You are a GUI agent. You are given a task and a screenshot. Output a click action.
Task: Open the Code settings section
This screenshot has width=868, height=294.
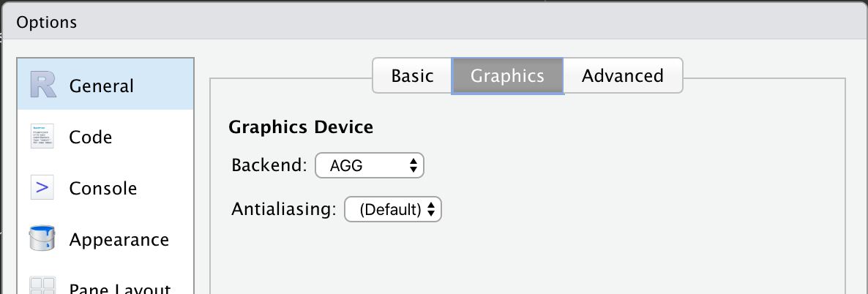90,137
